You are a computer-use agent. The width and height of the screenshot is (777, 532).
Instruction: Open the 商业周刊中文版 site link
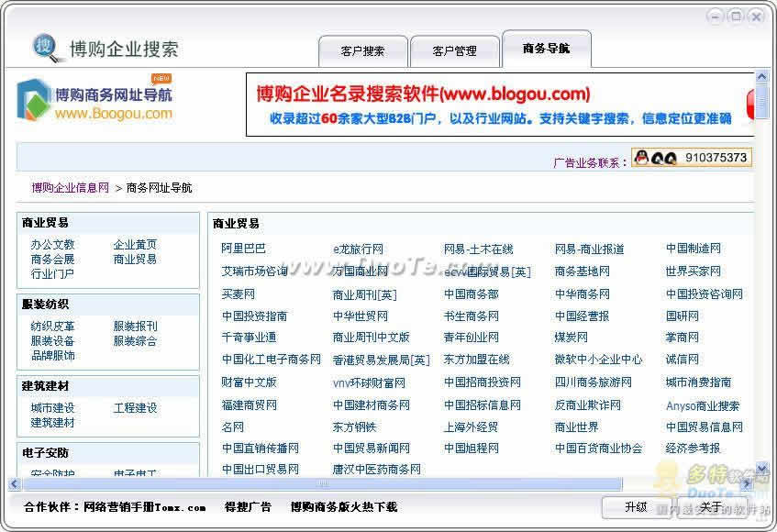[372, 338]
